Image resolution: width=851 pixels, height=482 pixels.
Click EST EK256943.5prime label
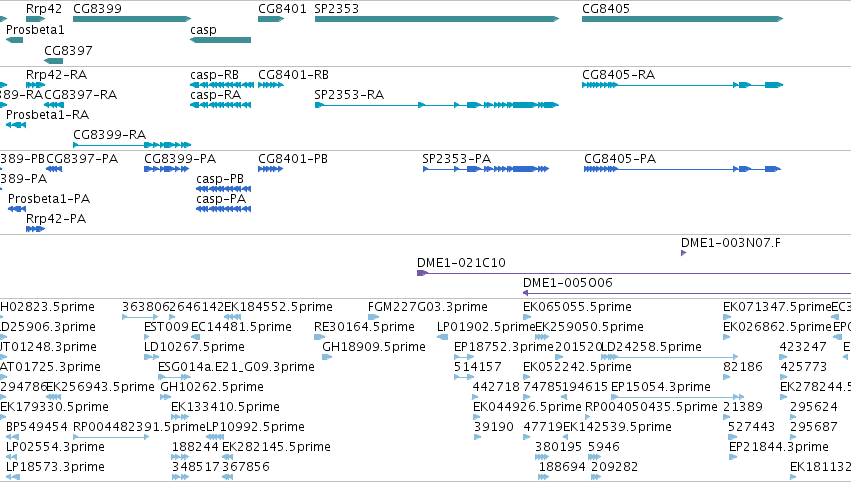pos(101,387)
